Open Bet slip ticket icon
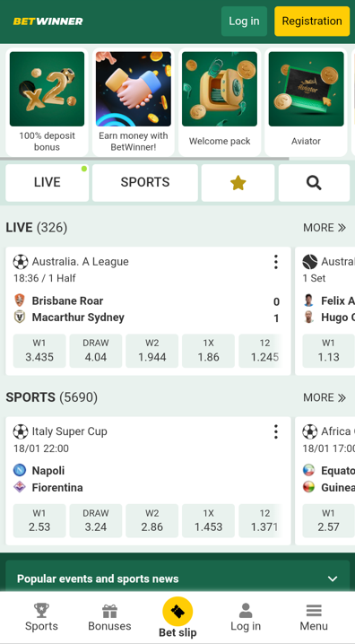This screenshot has height=644, width=355. (x=177, y=612)
